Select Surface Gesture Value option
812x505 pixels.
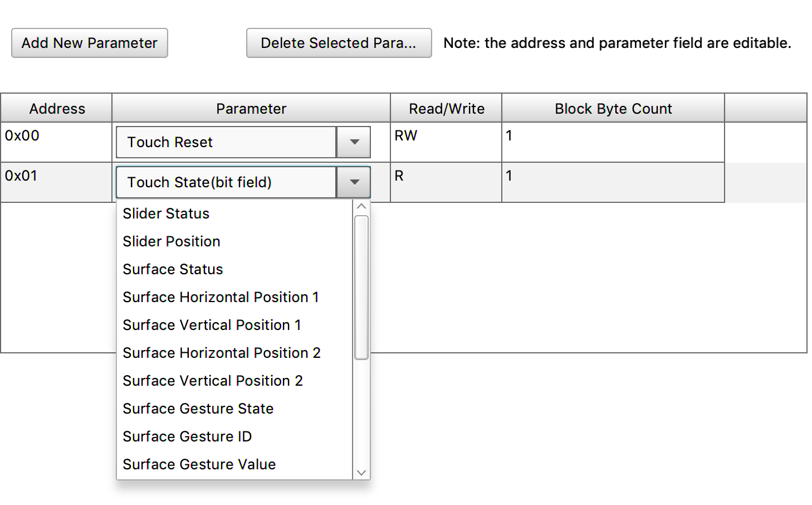point(199,464)
